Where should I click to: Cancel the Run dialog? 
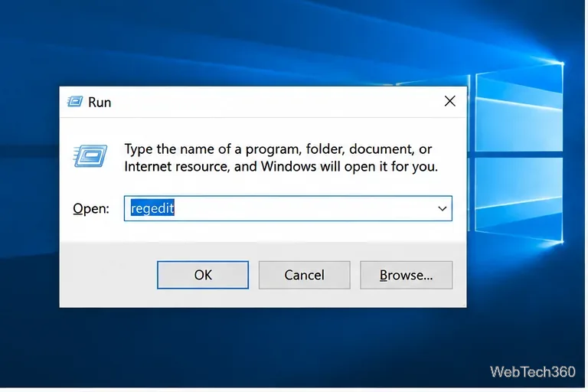coord(304,275)
